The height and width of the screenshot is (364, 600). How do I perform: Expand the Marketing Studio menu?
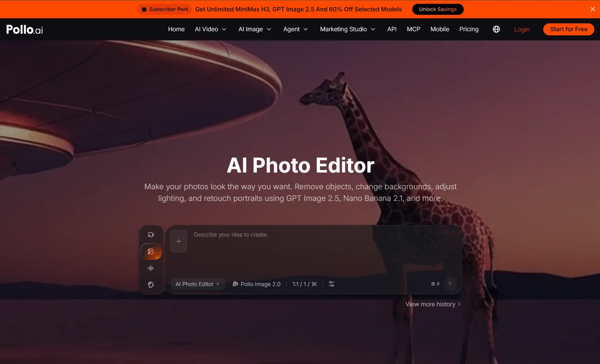tap(348, 29)
